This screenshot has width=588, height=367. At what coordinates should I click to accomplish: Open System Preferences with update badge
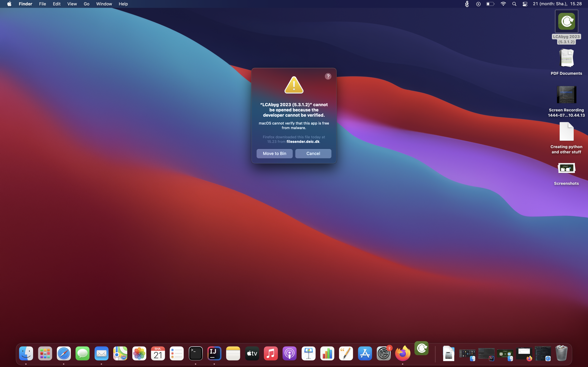384,353
